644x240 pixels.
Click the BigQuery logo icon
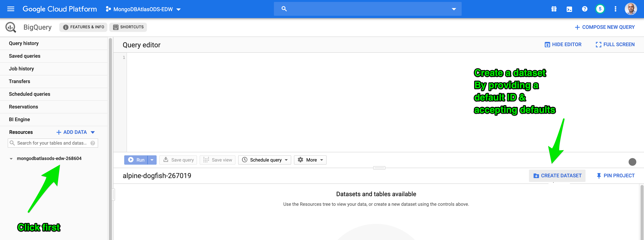click(11, 27)
